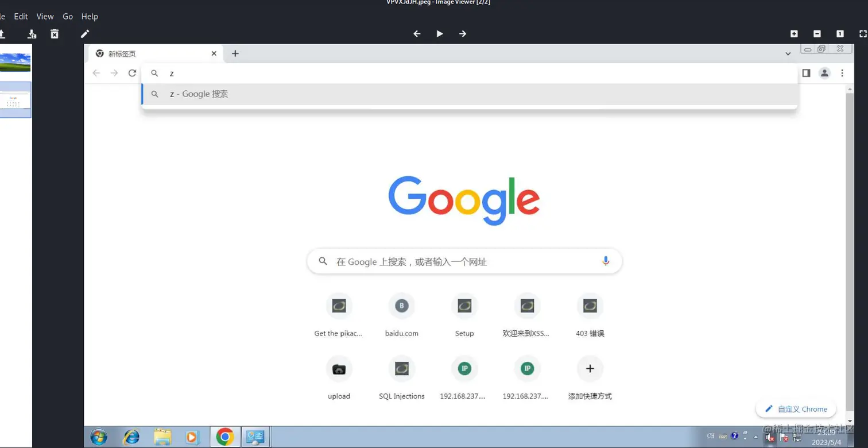Choose the "z - Google 搜索" suggestion
The height and width of the screenshot is (448, 868).
[470, 94]
